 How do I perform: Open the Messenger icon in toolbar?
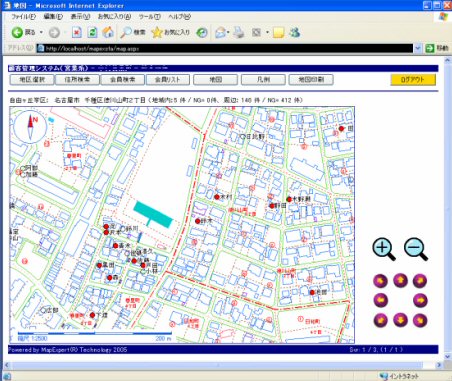(x=295, y=32)
